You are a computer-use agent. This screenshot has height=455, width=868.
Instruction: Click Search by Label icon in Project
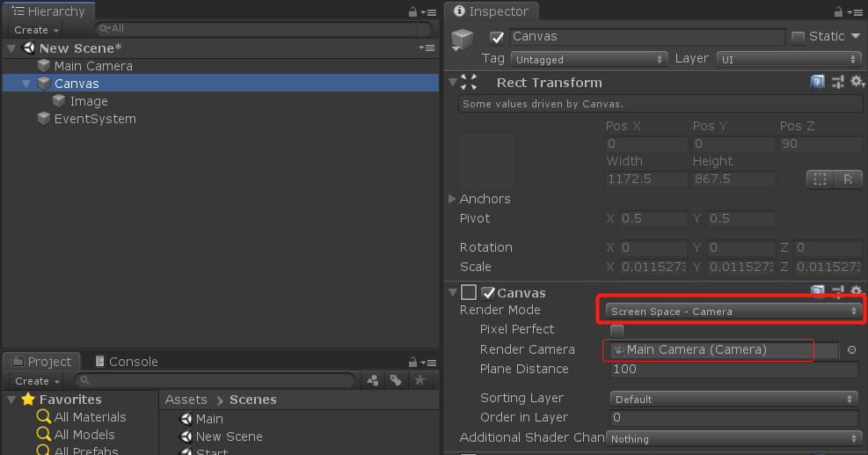pos(396,380)
